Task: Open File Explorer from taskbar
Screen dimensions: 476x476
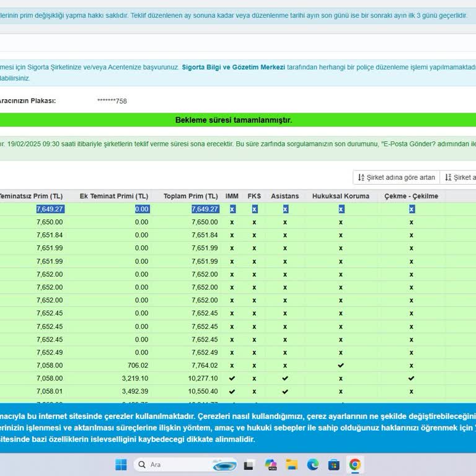Action: pos(292,465)
